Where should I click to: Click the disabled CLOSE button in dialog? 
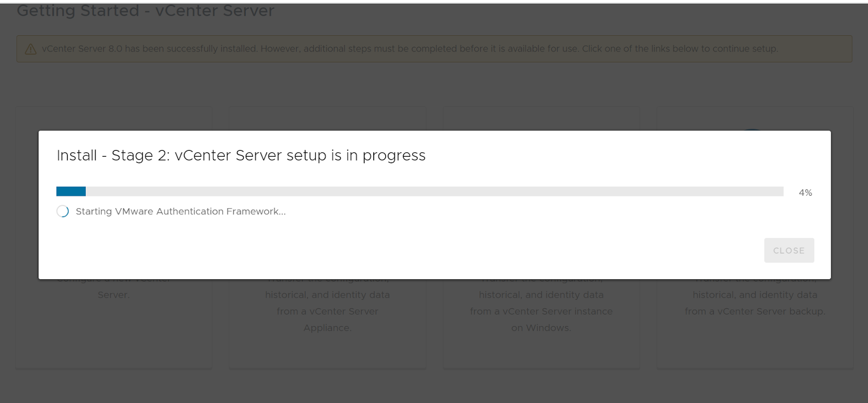(789, 251)
